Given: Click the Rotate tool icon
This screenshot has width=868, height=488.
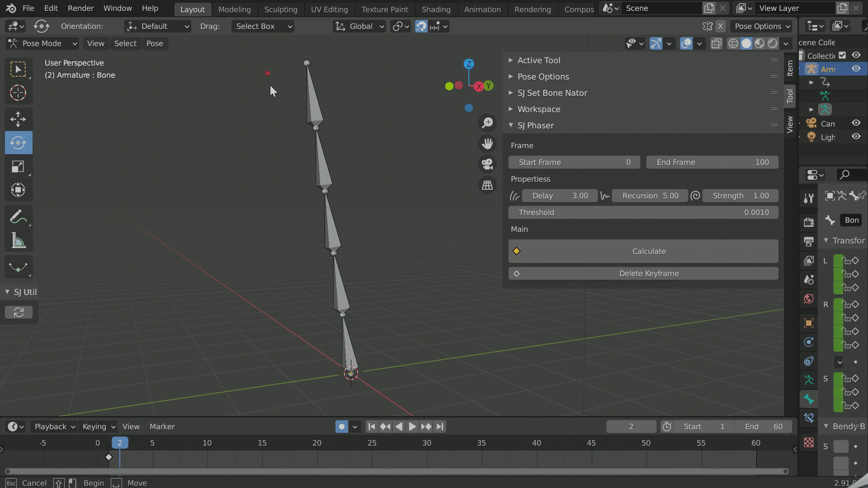Looking at the screenshot, I should click(x=17, y=142).
